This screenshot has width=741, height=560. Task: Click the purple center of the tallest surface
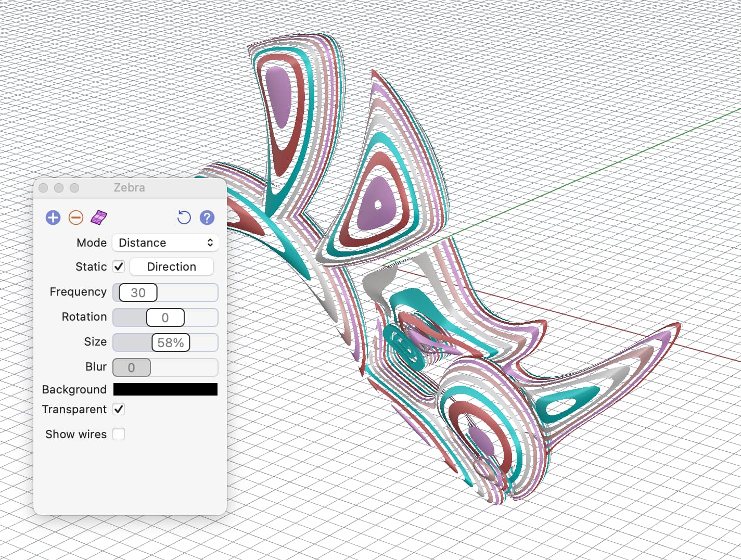pyautogui.click(x=279, y=96)
